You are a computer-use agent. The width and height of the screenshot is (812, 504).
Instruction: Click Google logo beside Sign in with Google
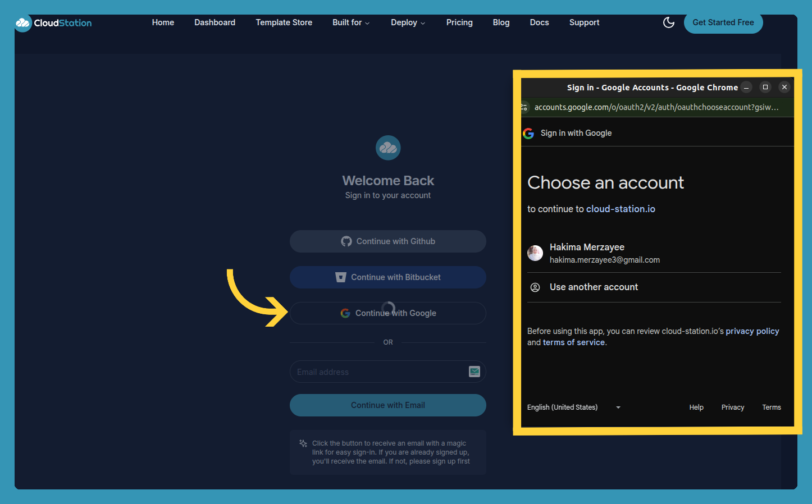(x=528, y=133)
